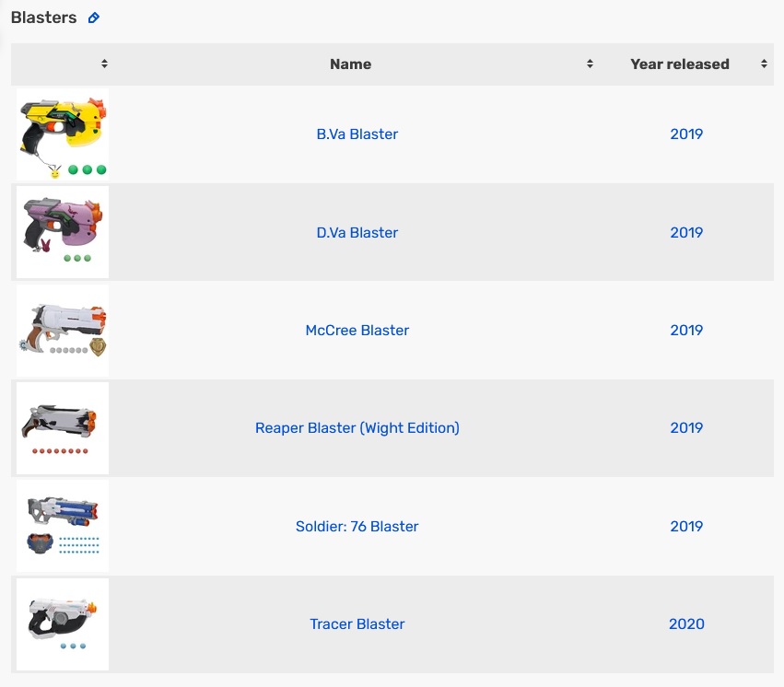Click the 2019 year in Reaper Blaster row
784x687 pixels.
(686, 427)
